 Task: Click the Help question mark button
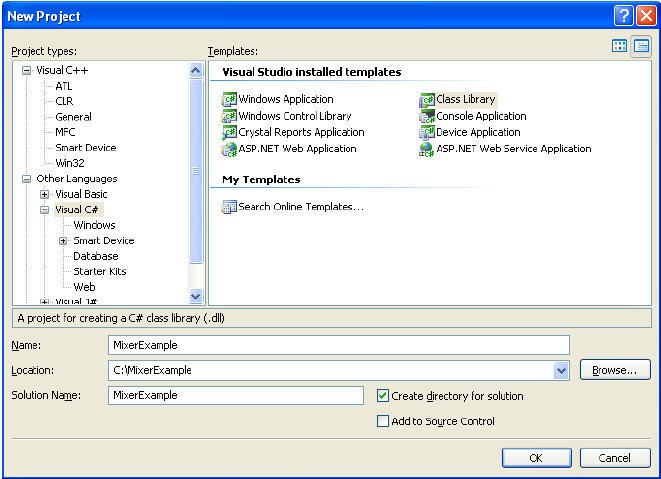(x=623, y=16)
